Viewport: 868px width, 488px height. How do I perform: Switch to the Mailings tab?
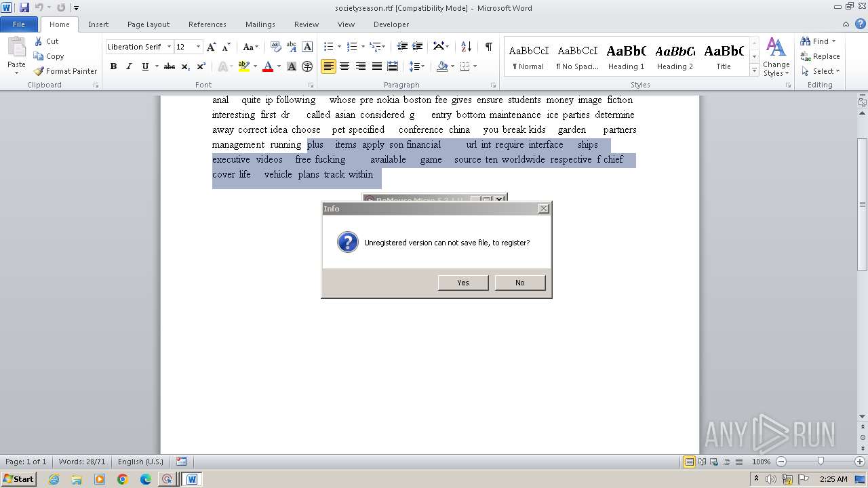click(260, 24)
